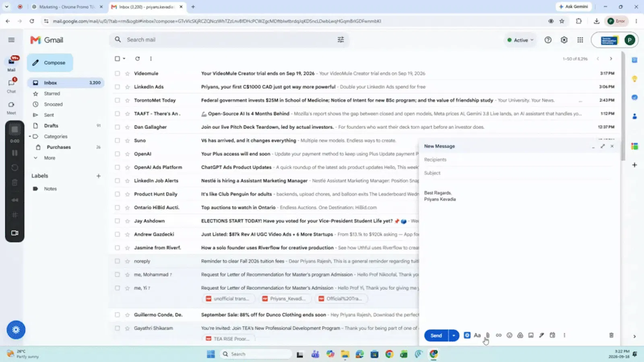Open Google apps grid
The image size is (644, 362).
[580, 40]
